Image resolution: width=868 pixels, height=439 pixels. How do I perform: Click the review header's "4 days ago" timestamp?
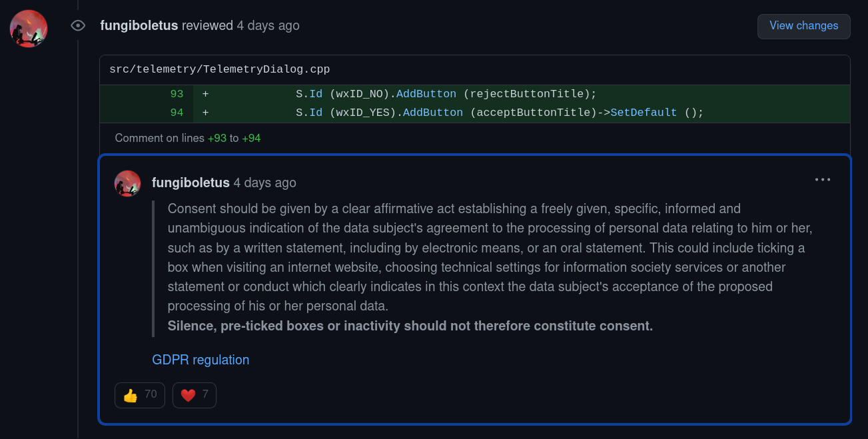[268, 26]
